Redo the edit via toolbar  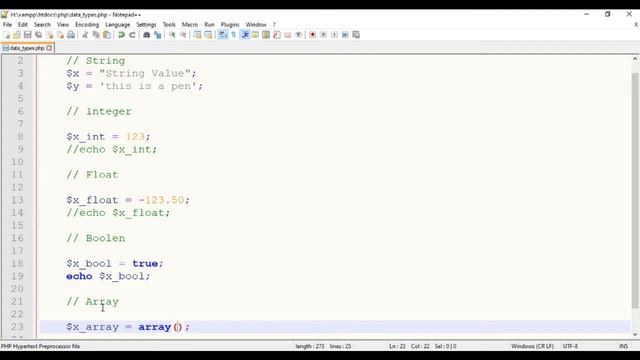(132, 35)
